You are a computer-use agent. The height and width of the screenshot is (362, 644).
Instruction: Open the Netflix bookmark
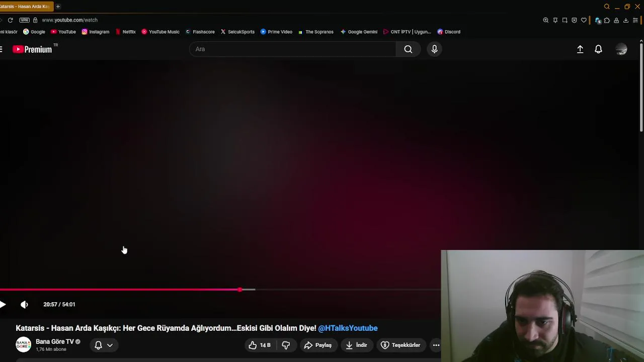125,32
